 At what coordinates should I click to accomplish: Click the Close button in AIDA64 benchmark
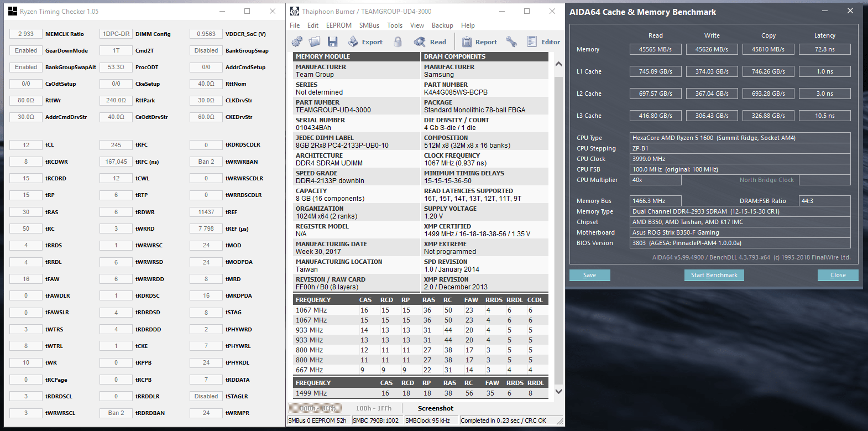pos(838,275)
